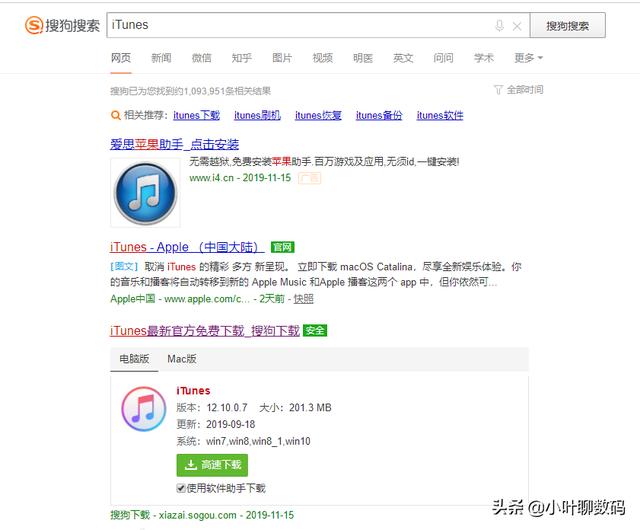Open iTunes - Apple (中国大陆) result
This screenshot has height=530, width=640.
187,247
